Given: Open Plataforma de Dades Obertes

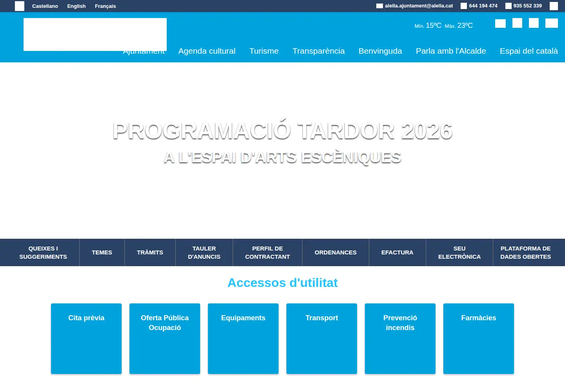Looking at the screenshot, I should point(525,252).
